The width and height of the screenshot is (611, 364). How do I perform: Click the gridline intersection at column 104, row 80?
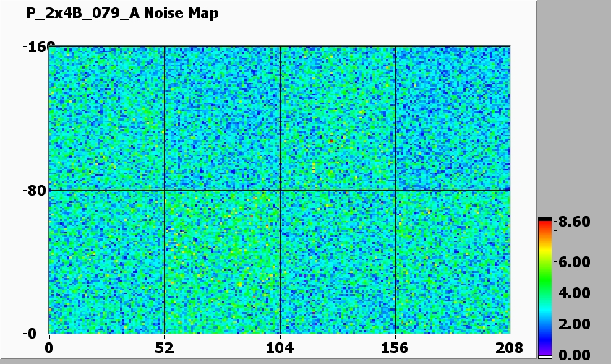[280, 190]
